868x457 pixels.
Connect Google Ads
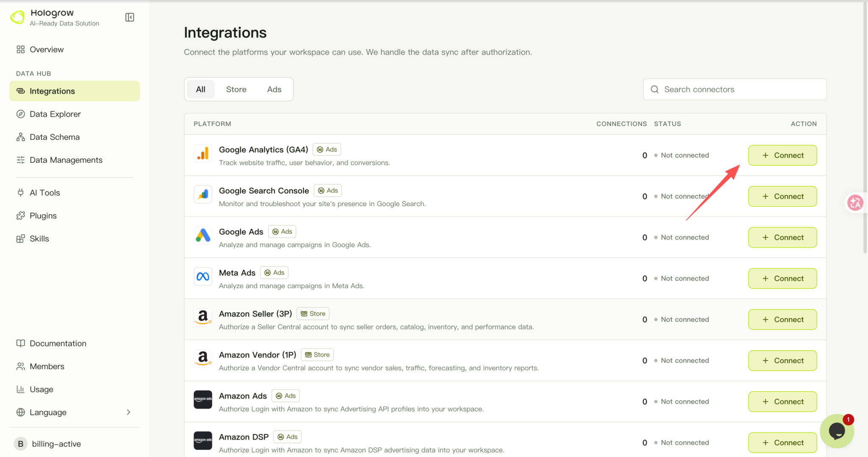click(x=782, y=237)
